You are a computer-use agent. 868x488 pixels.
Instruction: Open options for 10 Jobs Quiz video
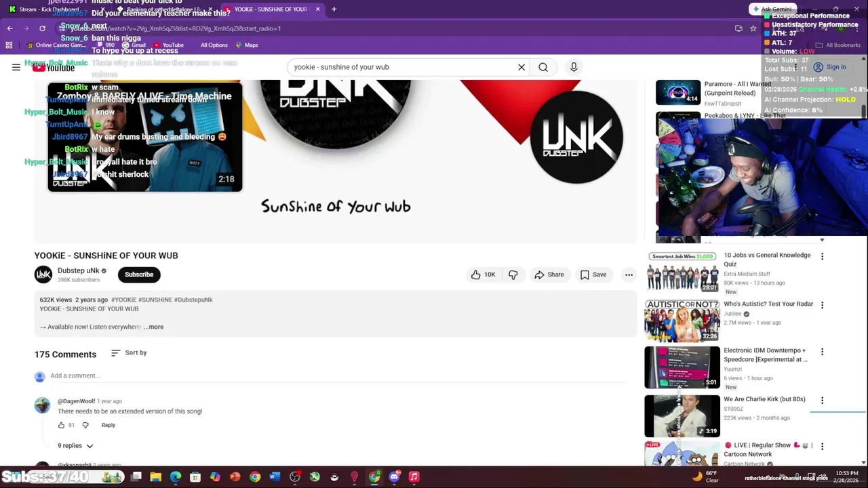pyautogui.click(x=822, y=257)
